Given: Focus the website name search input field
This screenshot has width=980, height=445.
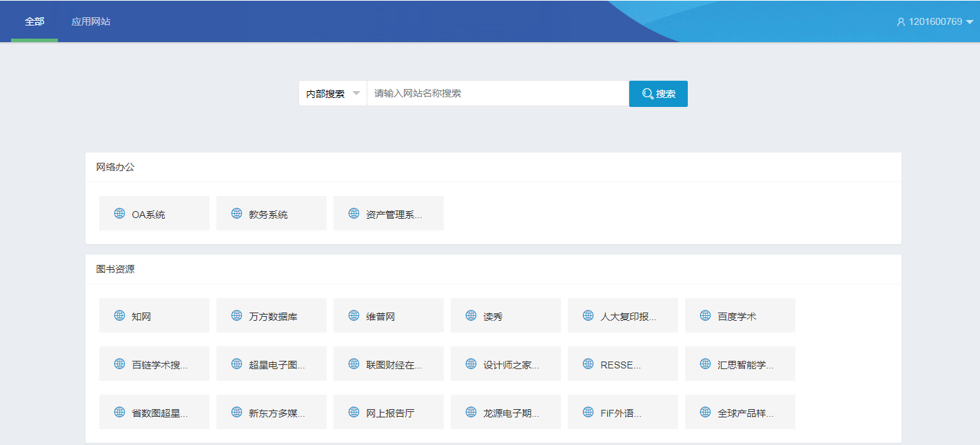Looking at the screenshot, I should click(x=498, y=93).
